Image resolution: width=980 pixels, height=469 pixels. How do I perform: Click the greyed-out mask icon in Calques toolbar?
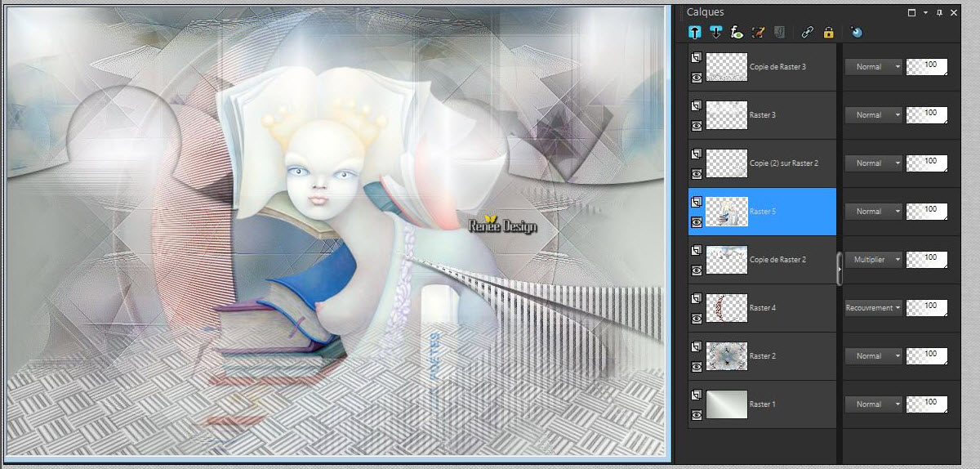coord(779,33)
